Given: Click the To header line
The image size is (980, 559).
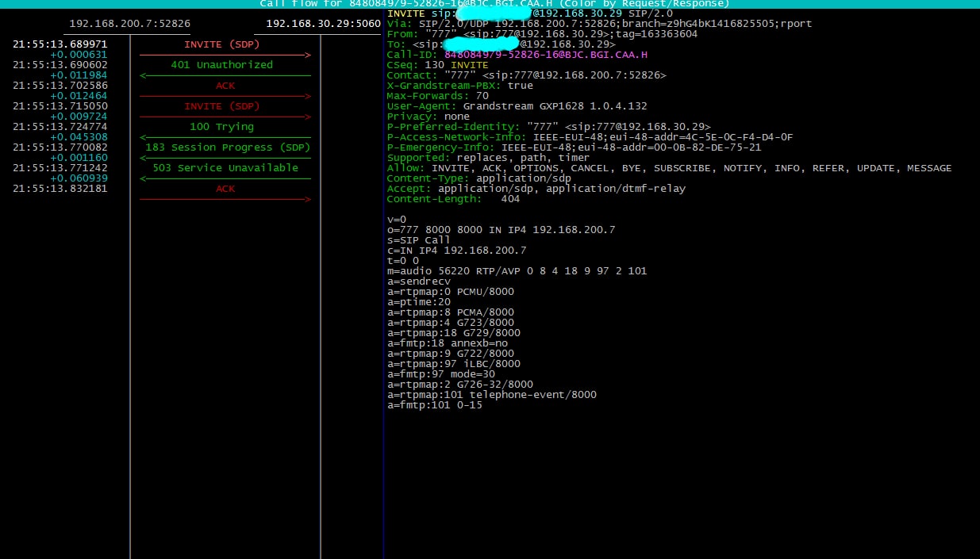Looking at the screenshot, I should pos(501,44).
